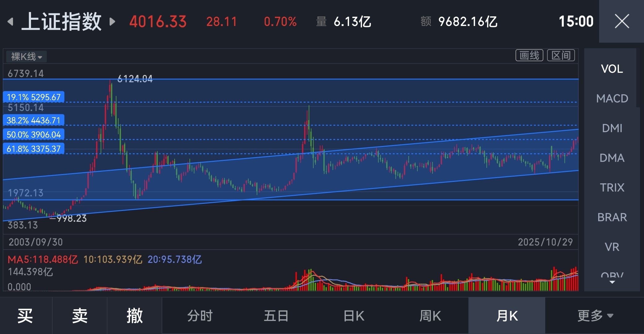Click the 50.0% 3906.04 Fibonacci level label
This screenshot has height=334, width=644.
pyautogui.click(x=34, y=135)
